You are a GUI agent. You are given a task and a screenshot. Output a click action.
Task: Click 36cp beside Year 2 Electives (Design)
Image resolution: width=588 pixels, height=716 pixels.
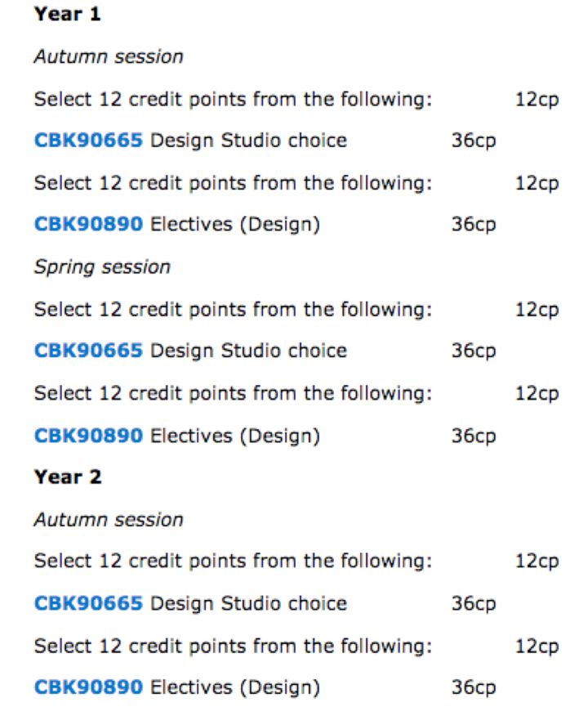point(474,688)
